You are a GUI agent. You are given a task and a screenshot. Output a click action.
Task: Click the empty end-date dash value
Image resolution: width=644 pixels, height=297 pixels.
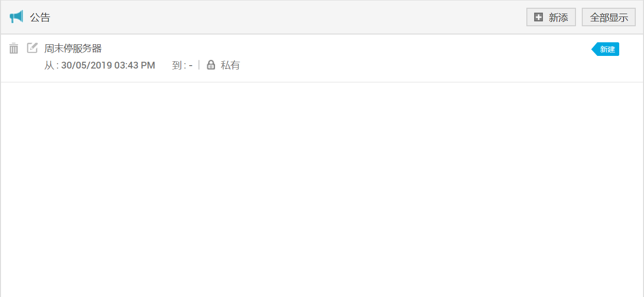click(x=191, y=65)
